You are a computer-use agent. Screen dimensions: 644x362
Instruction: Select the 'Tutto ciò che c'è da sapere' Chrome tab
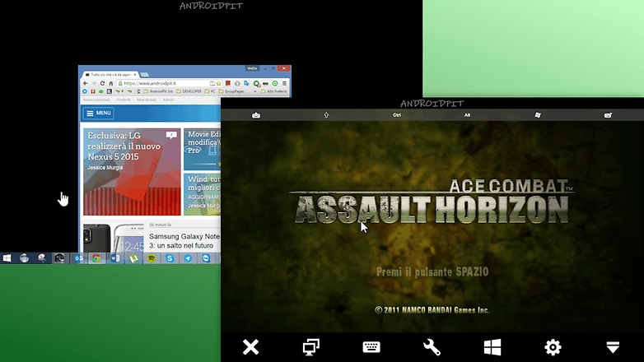click(x=110, y=75)
